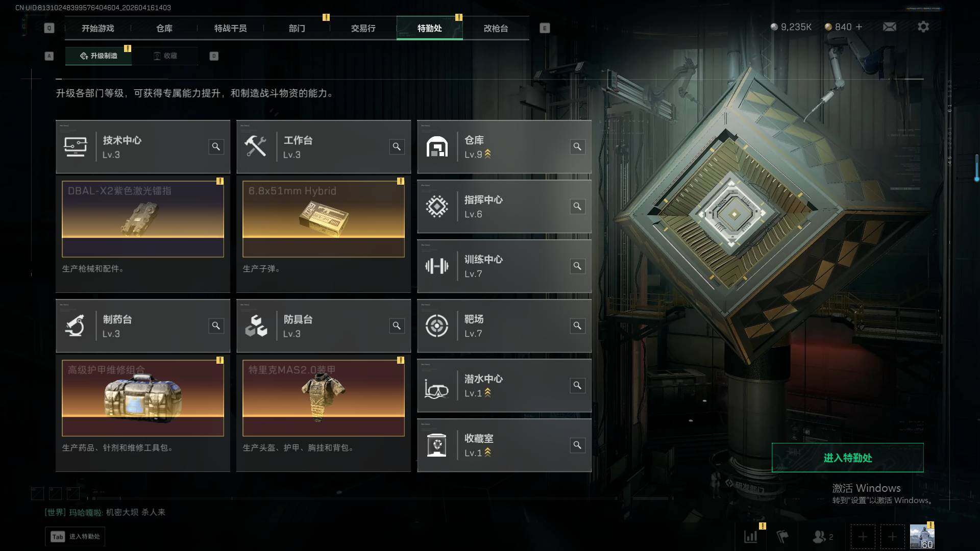Switch to the 交易行 tab
This screenshot has height=551, width=980.
[363, 28]
